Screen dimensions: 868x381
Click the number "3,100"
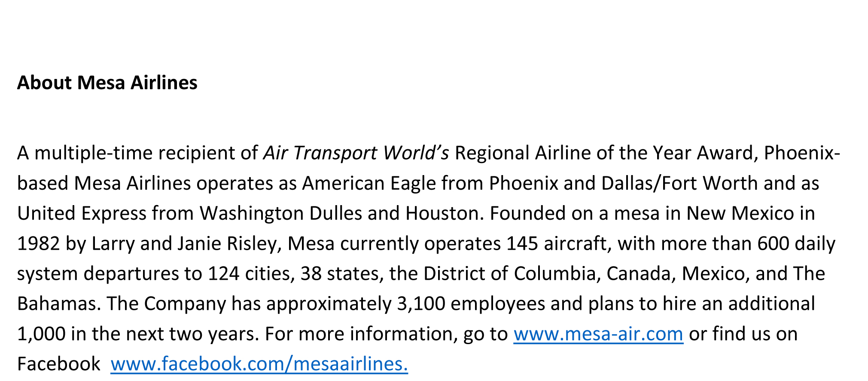(x=421, y=304)
